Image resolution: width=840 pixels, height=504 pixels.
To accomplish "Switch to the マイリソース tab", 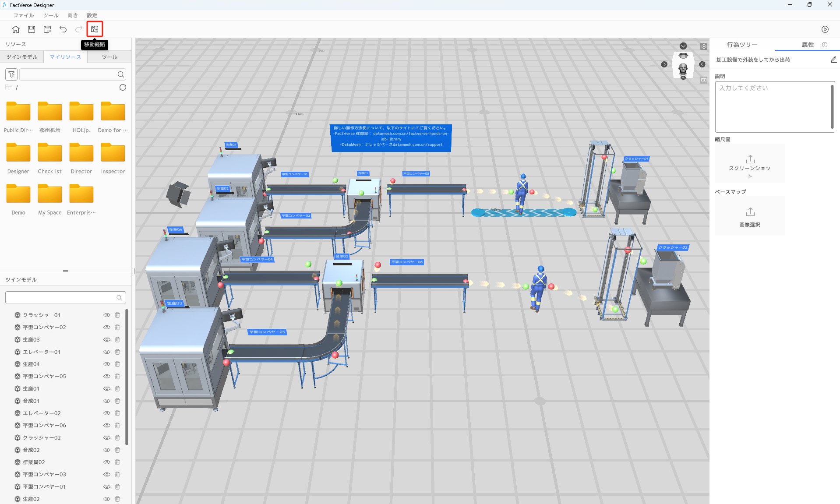I will [65, 57].
